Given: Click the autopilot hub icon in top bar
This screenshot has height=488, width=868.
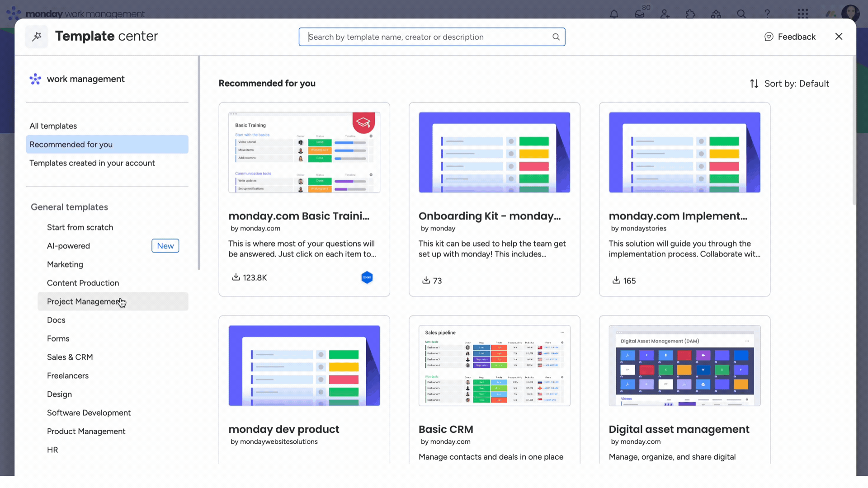Looking at the screenshot, I should point(716,14).
